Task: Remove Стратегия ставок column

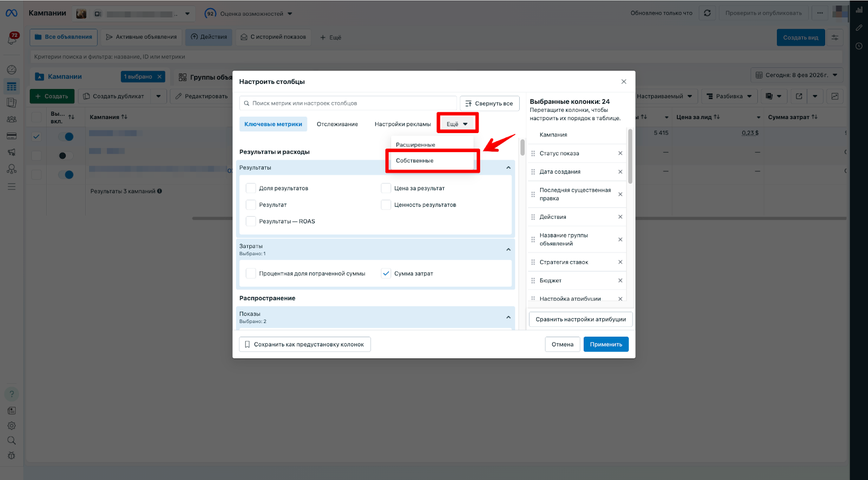Action: (x=620, y=262)
